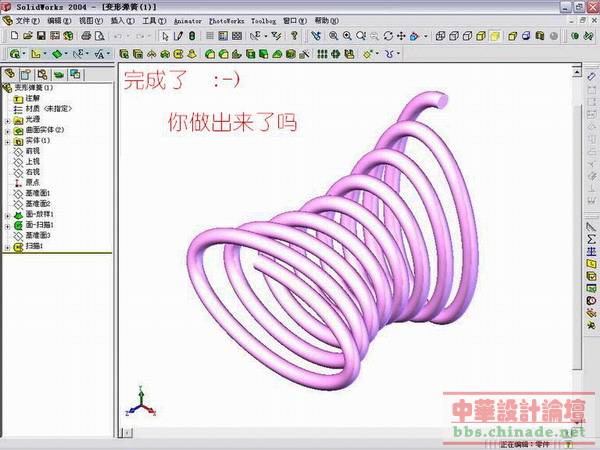Expand the 实体 (Solid Bodies) folder
This screenshot has height=450, width=600.
(7, 141)
